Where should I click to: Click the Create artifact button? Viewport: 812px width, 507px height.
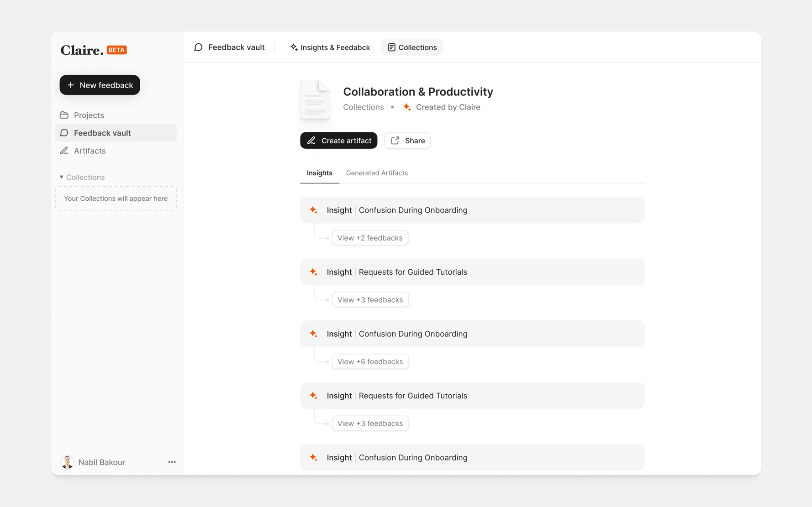click(x=339, y=141)
